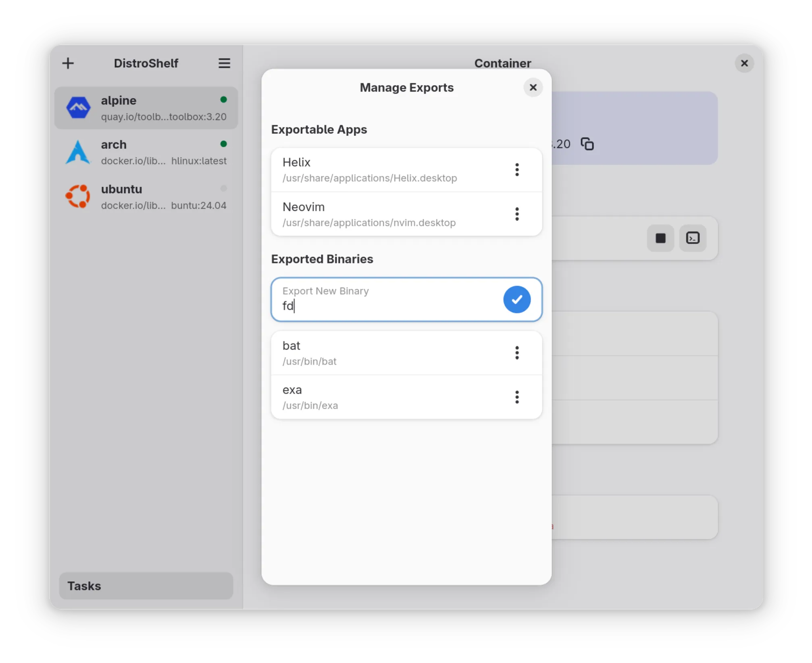
Task: Open three-dot menu for bat binary
Action: 516,353
